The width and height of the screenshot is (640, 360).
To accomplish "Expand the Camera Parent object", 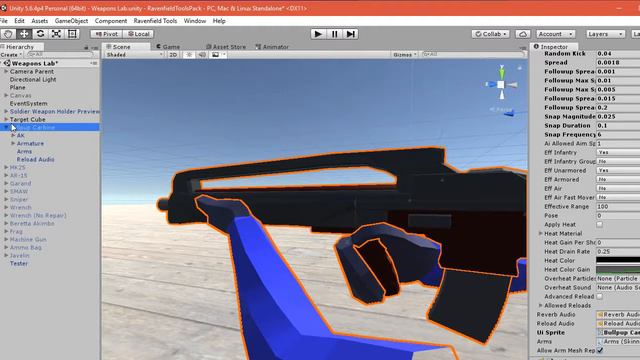I will point(6,71).
